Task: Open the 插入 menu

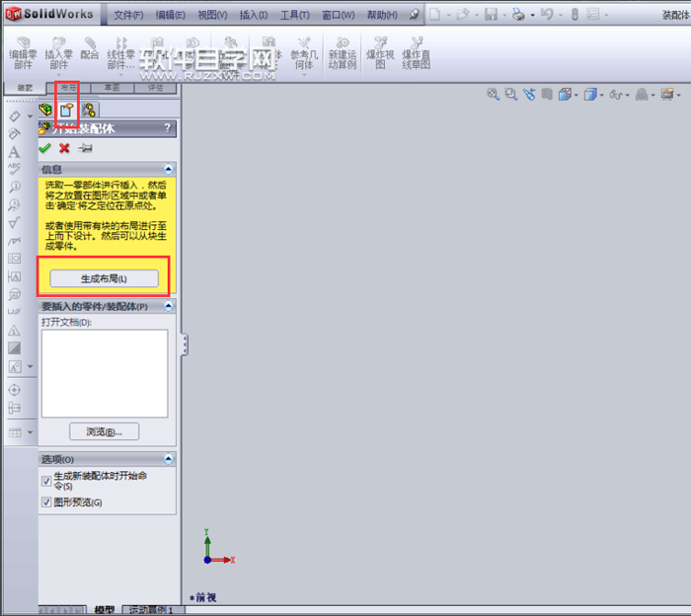Action: point(254,15)
